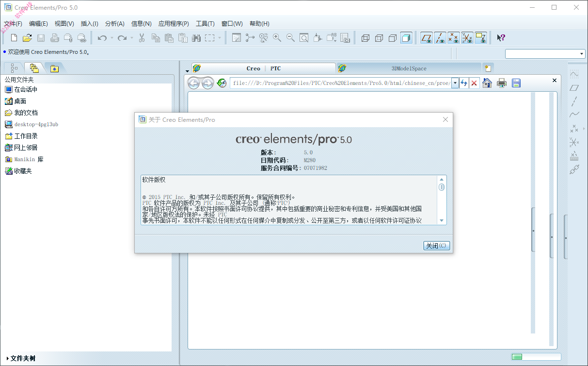Image resolution: width=588 pixels, height=366 pixels.
Task: Open the 应用程序(P) menu
Action: pos(174,24)
